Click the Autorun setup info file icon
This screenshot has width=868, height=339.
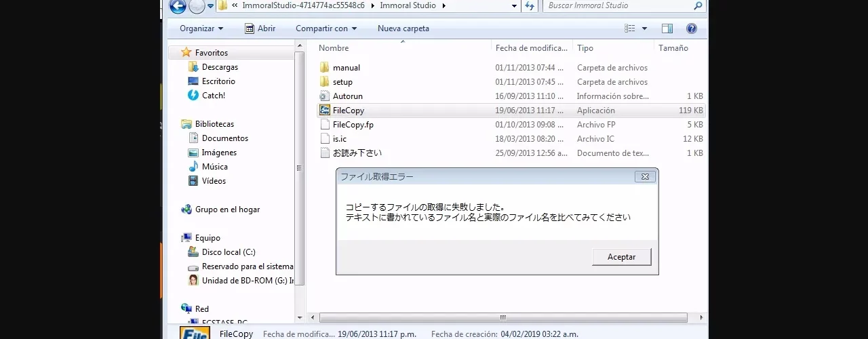(x=325, y=96)
